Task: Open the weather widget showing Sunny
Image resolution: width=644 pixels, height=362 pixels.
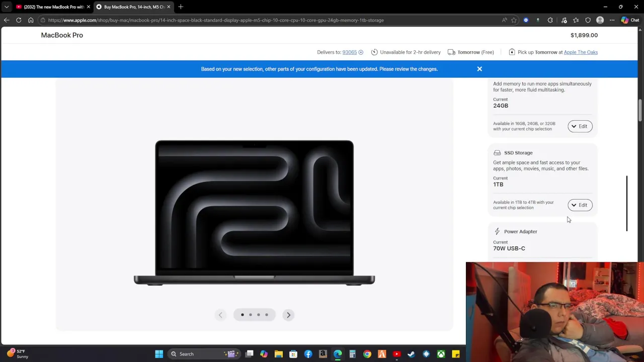Action: (18, 354)
